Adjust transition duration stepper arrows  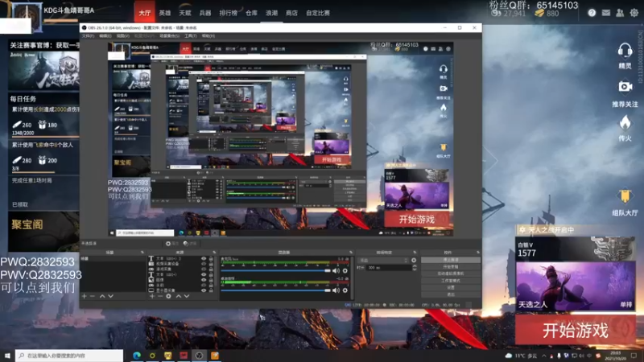tap(415, 268)
